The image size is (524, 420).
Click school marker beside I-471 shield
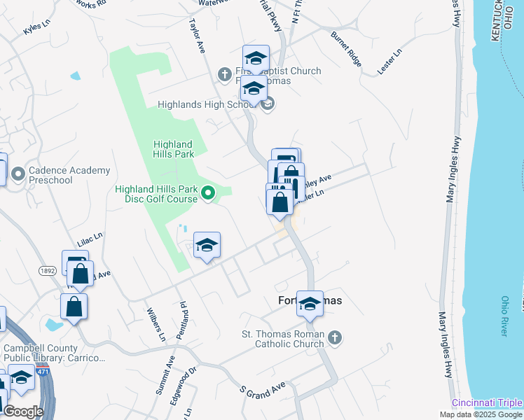point(22,378)
